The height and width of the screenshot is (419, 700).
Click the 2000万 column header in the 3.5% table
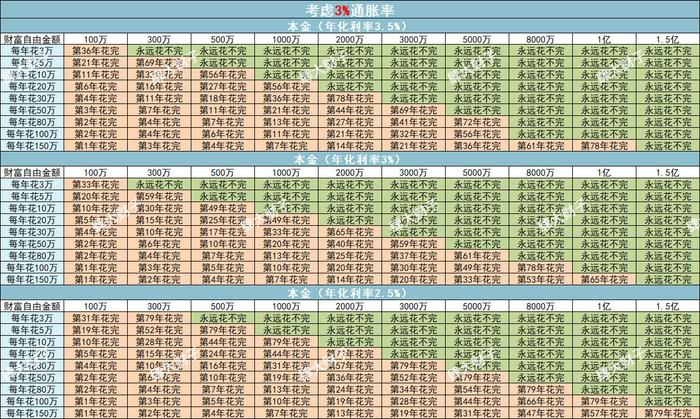click(349, 38)
